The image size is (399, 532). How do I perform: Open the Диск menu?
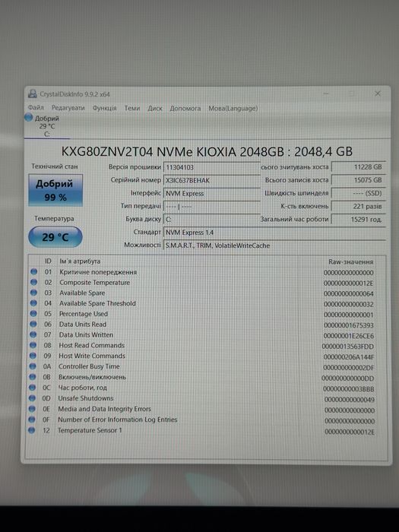click(155, 109)
